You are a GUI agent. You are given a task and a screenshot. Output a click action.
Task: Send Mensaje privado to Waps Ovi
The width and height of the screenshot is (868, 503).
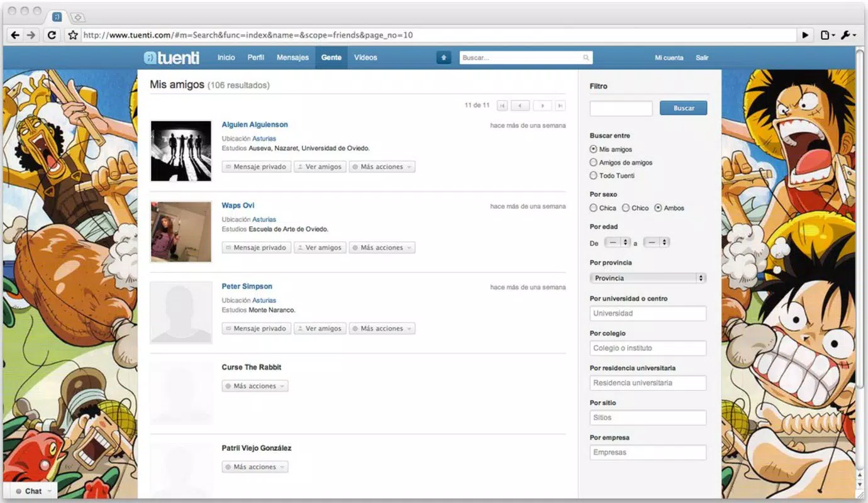click(257, 248)
